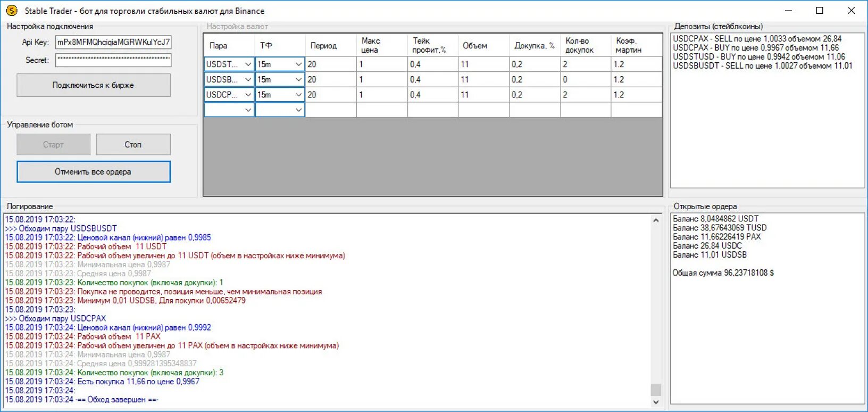868x412 pixels.
Task: Click the 'Пара' column header
Action: tap(229, 45)
